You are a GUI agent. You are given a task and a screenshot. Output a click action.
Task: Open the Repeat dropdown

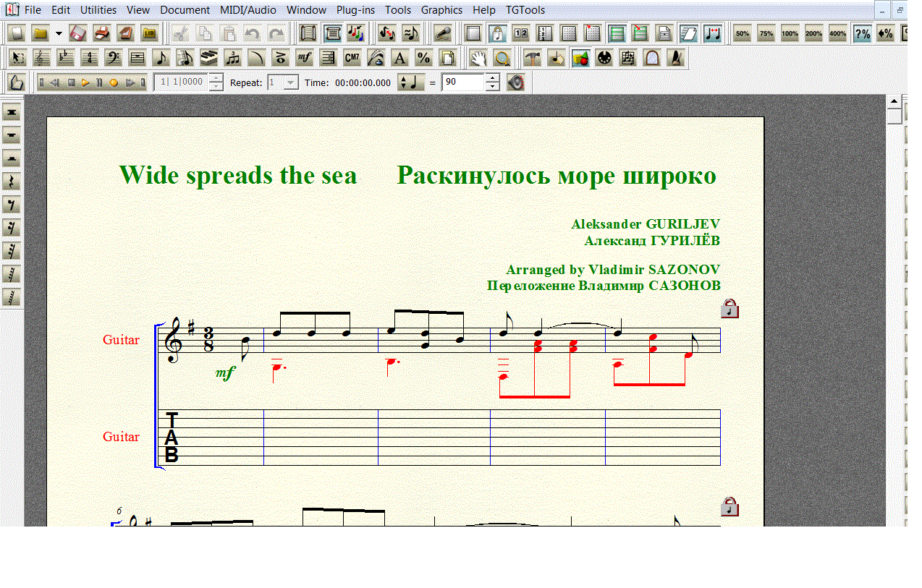pos(291,82)
